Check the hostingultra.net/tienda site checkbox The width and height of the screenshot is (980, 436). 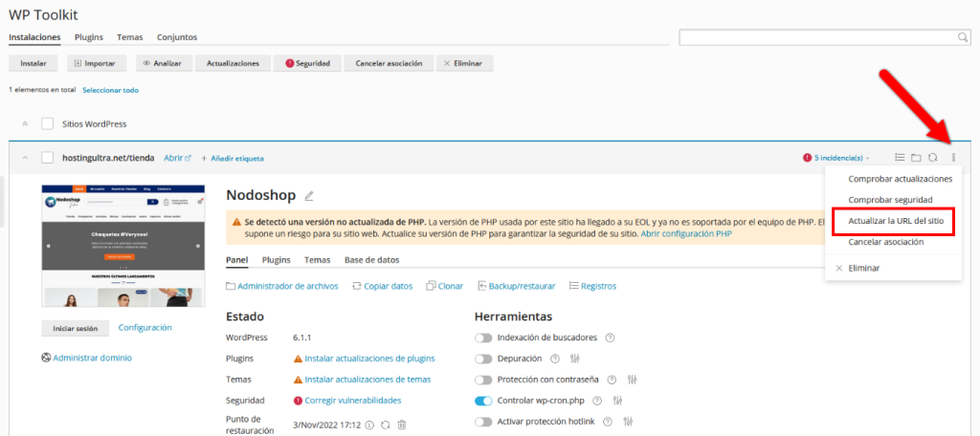(47, 158)
